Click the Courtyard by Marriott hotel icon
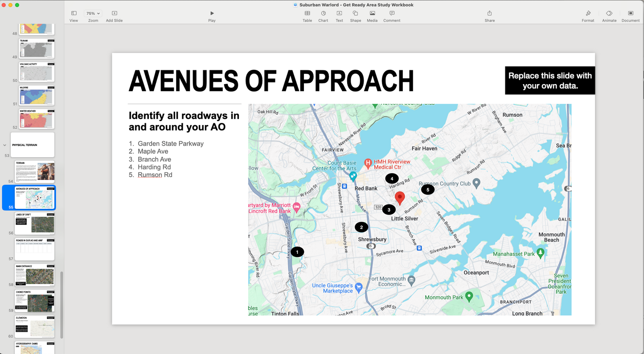This screenshot has width=644, height=354. pyautogui.click(x=296, y=208)
